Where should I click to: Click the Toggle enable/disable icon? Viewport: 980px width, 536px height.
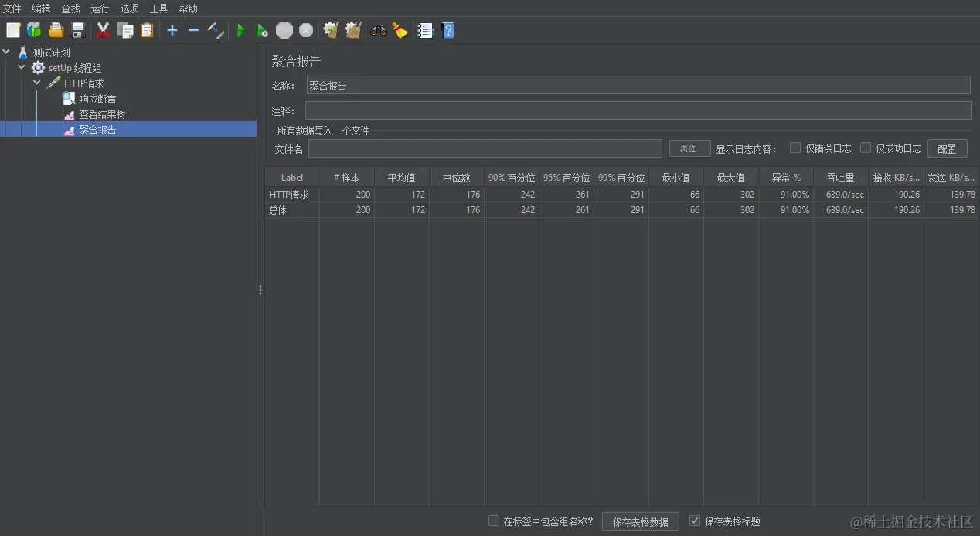[216, 30]
